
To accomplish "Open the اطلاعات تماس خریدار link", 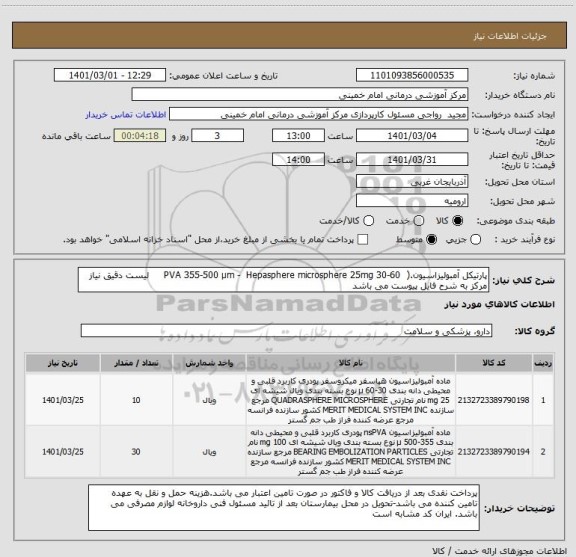I will [x=126, y=115].
